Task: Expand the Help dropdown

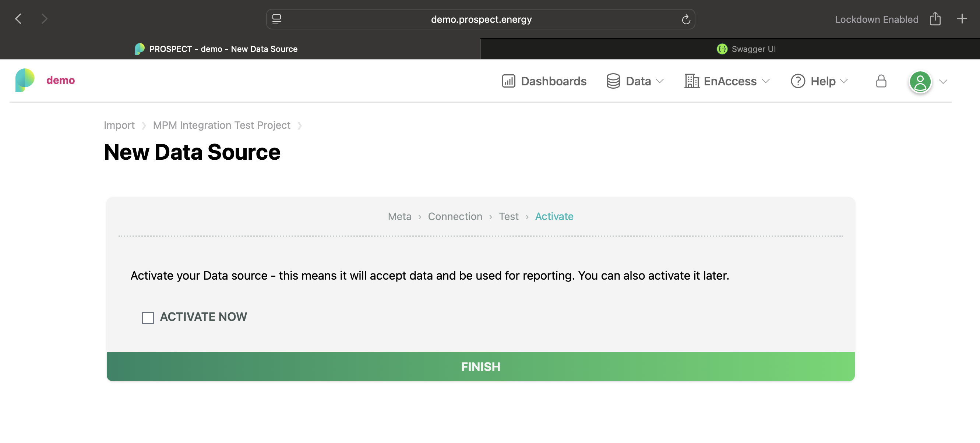Action: (x=844, y=81)
